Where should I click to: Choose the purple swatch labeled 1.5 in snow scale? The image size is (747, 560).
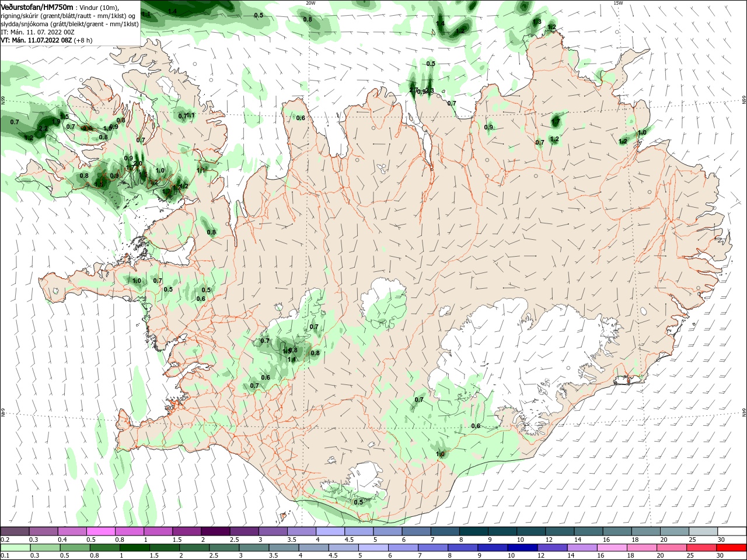pyautogui.click(x=187, y=531)
